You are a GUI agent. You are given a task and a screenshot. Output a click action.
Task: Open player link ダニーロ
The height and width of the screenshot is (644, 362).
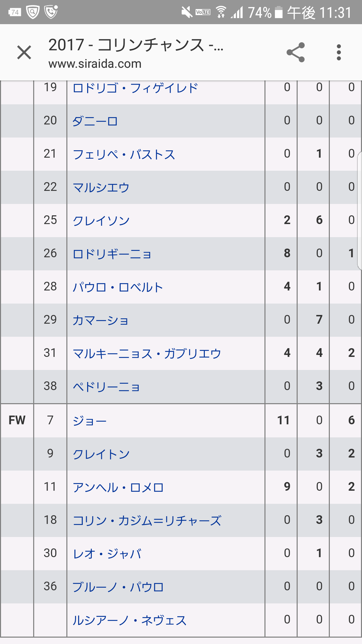95,121
